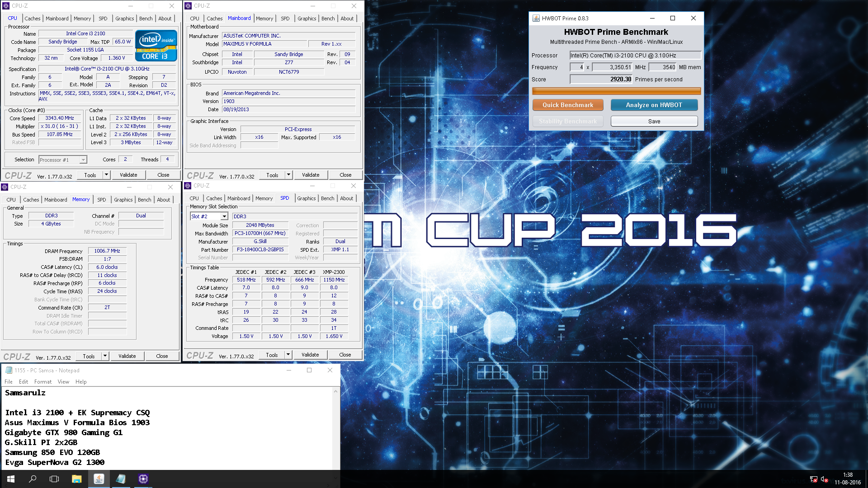The width and height of the screenshot is (868, 488).
Task: Click Save button in HWBOT Prime
Action: point(654,122)
